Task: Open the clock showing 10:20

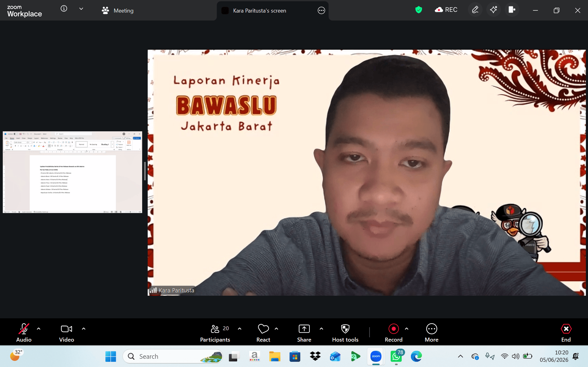Action: pos(554,356)
